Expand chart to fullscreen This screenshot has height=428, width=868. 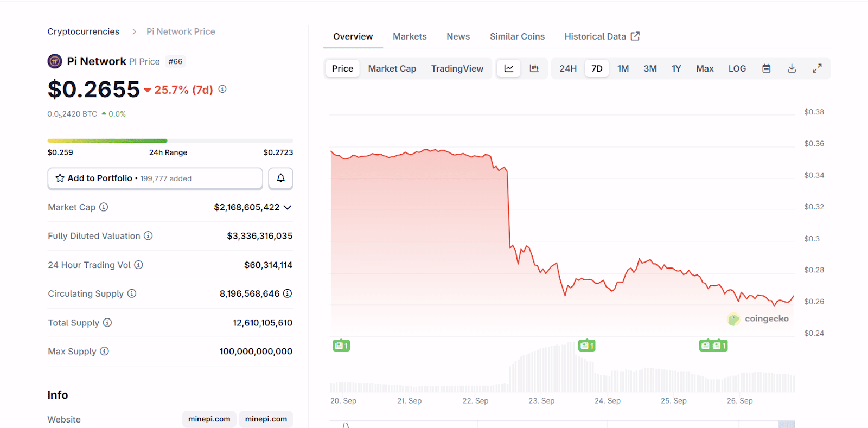pyautogui.click(x=817, y=68)
